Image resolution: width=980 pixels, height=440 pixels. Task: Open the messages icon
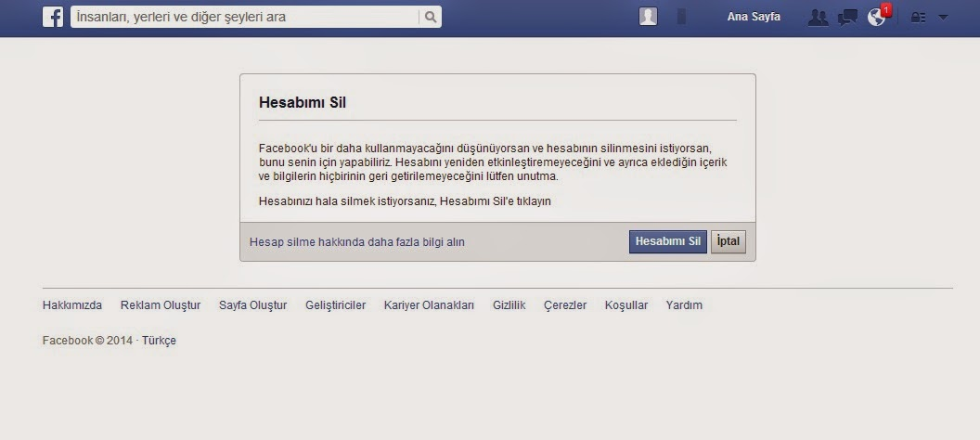coord(847,18)
